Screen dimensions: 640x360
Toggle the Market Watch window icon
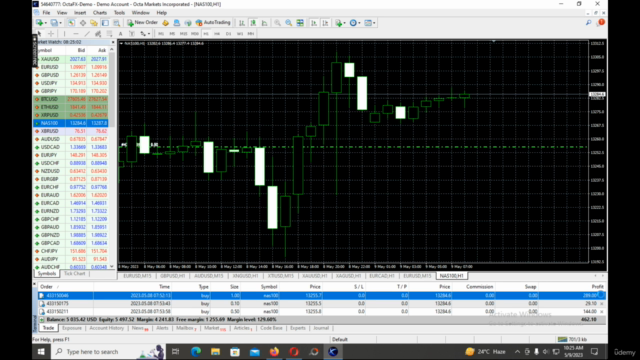(x=71, y=23)
